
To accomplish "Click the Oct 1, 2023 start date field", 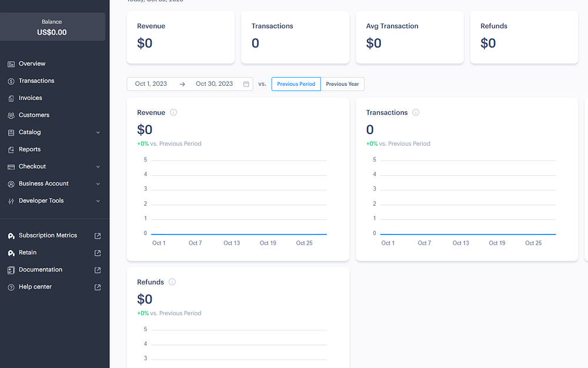I will [x=151, y=84].
